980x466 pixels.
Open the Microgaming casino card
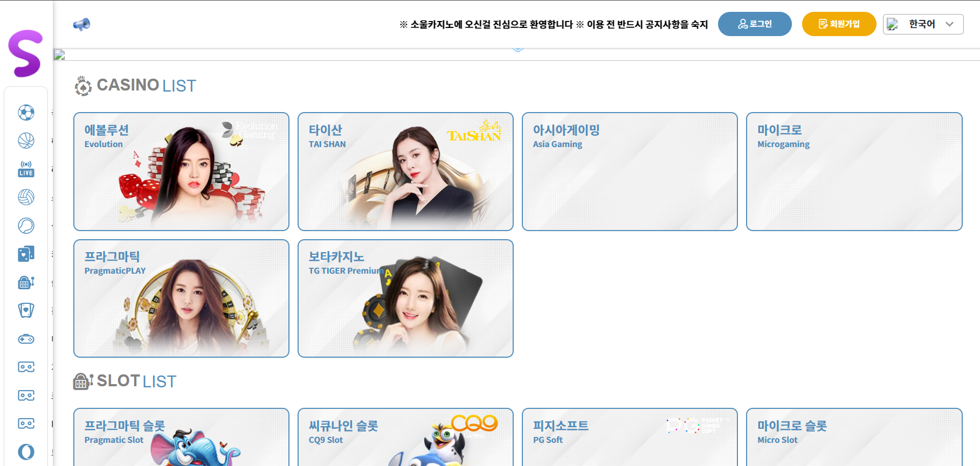pyautogui.click(x=854, y=171)
